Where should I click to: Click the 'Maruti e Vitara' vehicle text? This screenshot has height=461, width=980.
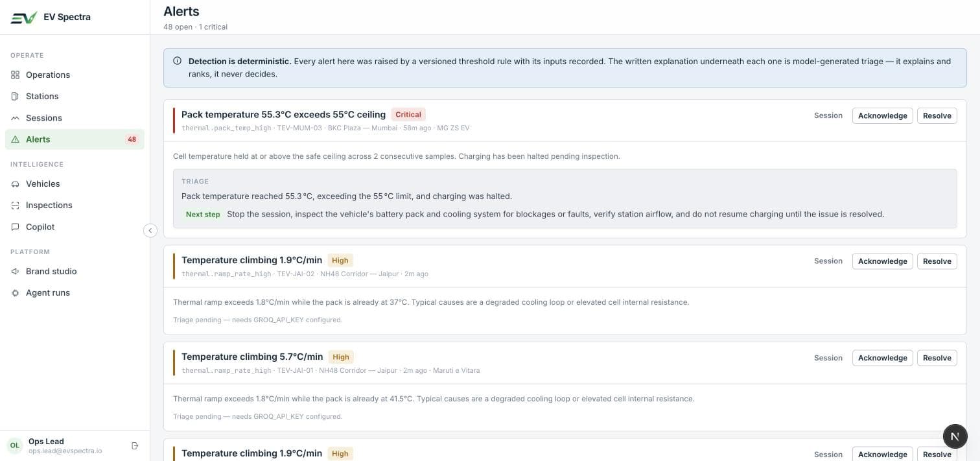pyautogui.click(x=456, y=371)
